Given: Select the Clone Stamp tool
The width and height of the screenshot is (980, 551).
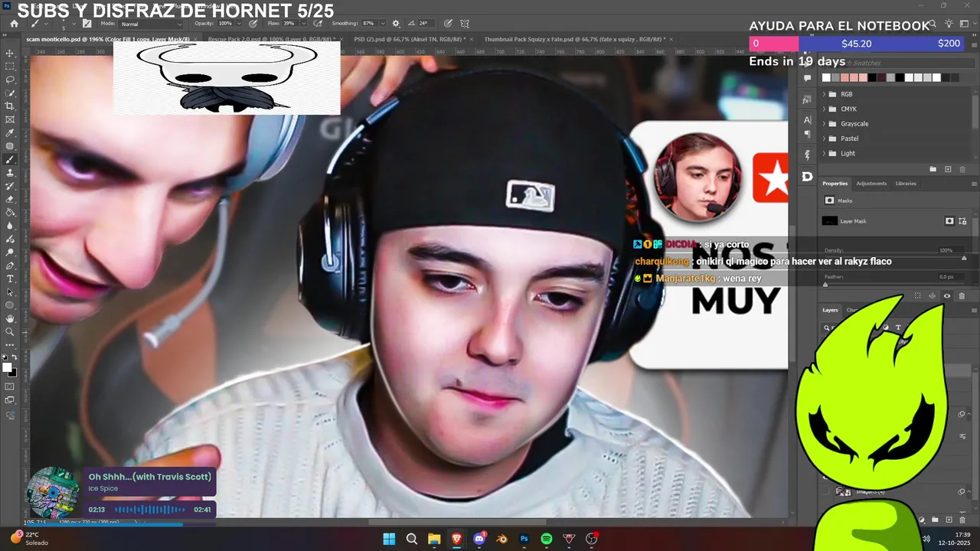Looking at the screenshot, I should tap(10, 173).
